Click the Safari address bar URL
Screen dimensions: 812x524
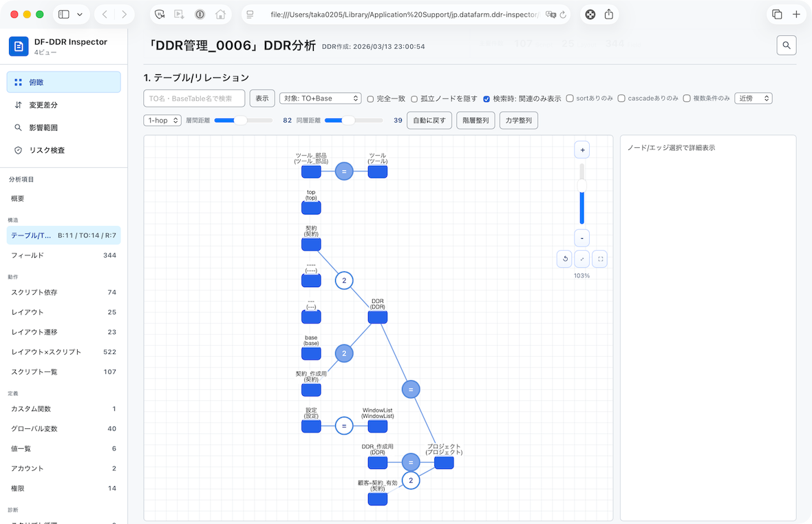tap(404, 14)
